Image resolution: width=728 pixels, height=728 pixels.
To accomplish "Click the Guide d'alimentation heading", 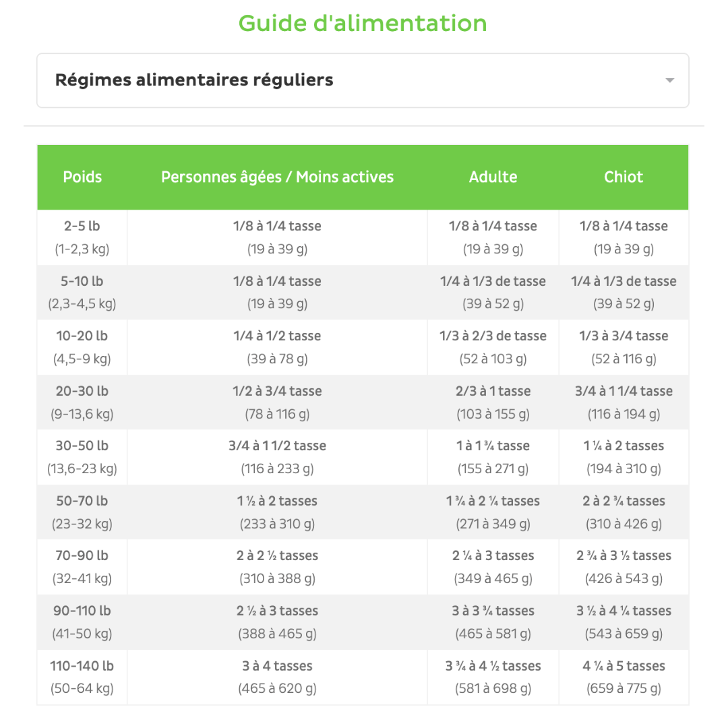I will tap(363, 23).
